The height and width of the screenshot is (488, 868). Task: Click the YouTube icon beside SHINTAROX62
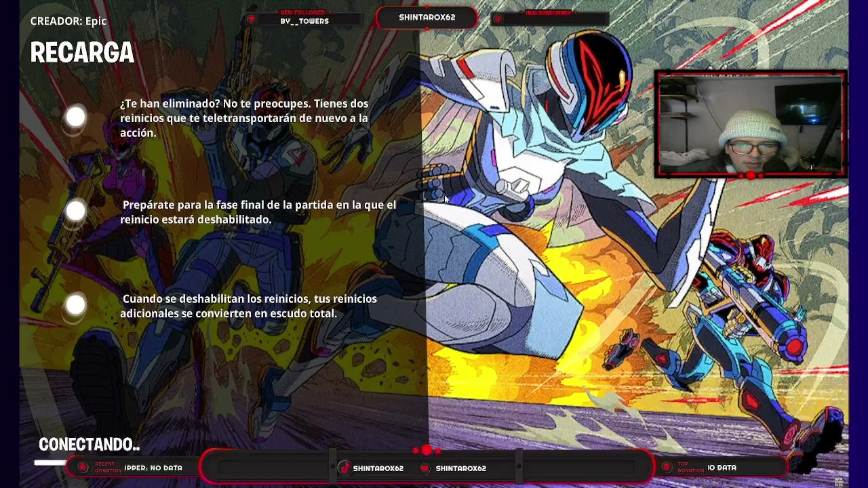tap(425, 468)
